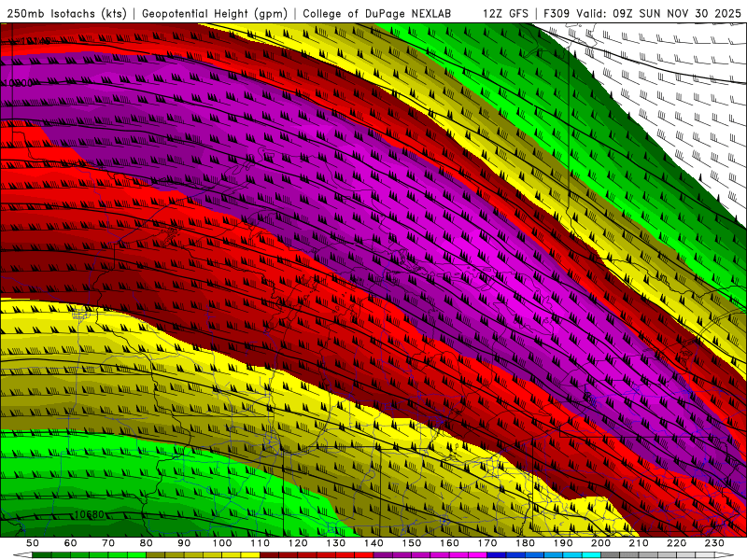
Task: Click the '250mb Isotachs (kts)' title text
Action: pos(66,14)
